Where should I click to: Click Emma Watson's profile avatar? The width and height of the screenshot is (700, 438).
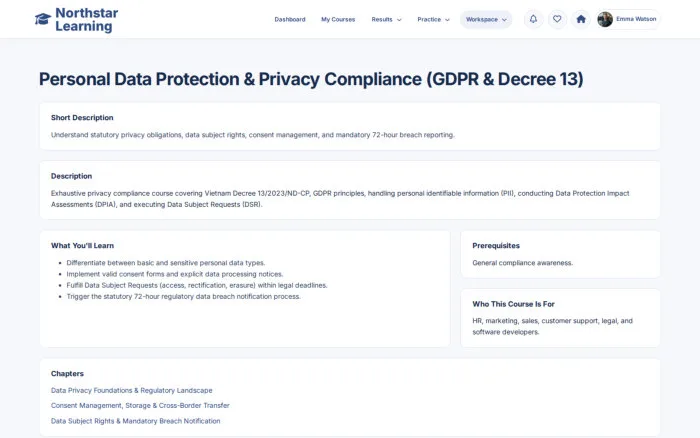605,19
